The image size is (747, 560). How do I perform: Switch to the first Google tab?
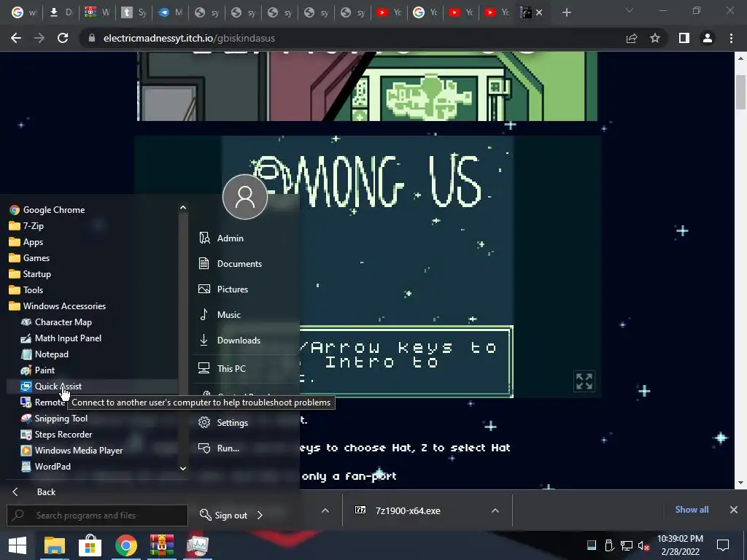pos(23,12)
